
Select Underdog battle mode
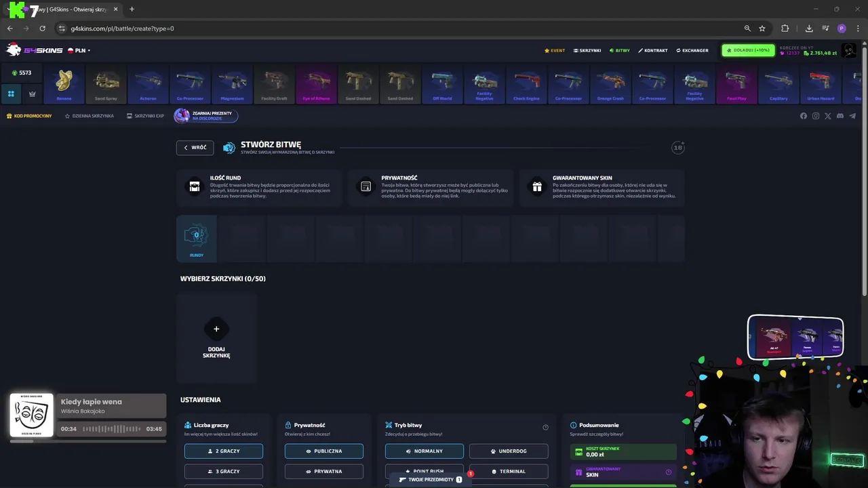pyautogui.click(x=509, y=451)
